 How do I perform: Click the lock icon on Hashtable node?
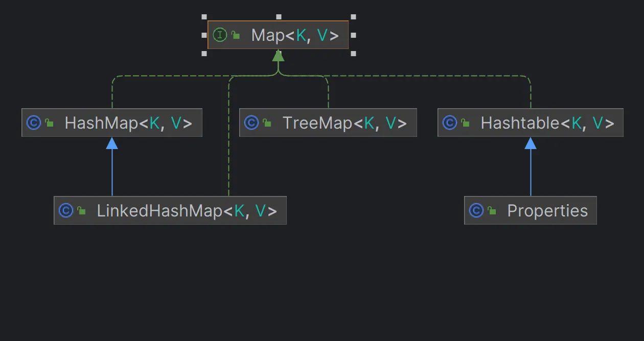click(465, 123)
